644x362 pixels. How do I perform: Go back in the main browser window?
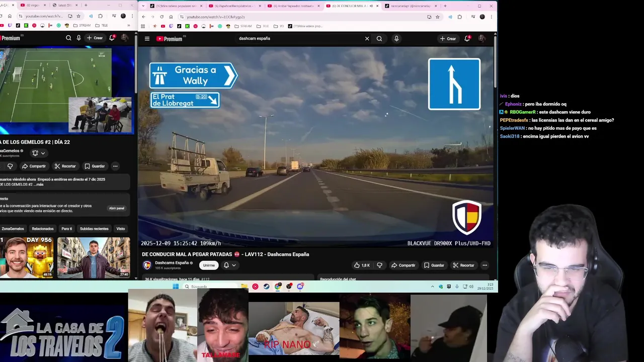[x=143, y=17]
